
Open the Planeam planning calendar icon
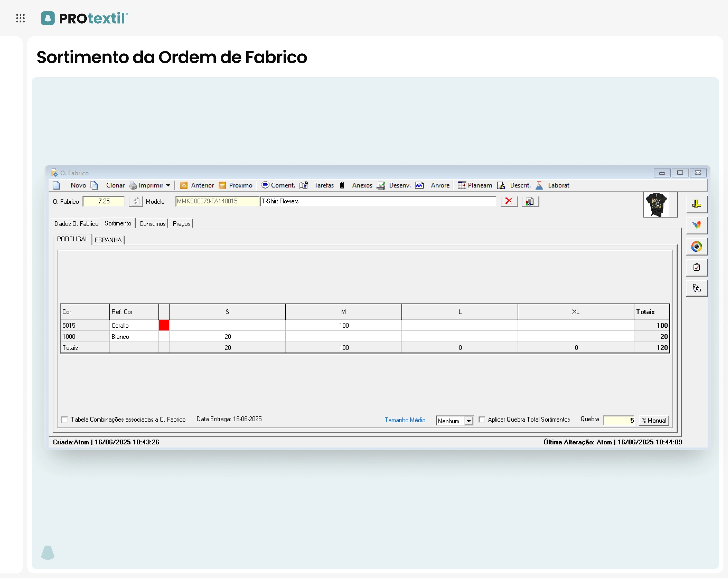tap(462, 185)
